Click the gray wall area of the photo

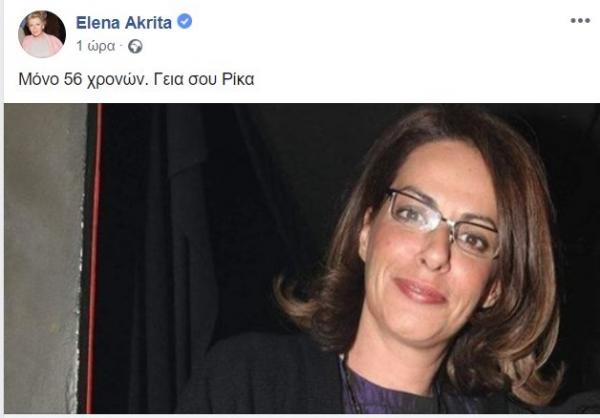tap(42, 258)
